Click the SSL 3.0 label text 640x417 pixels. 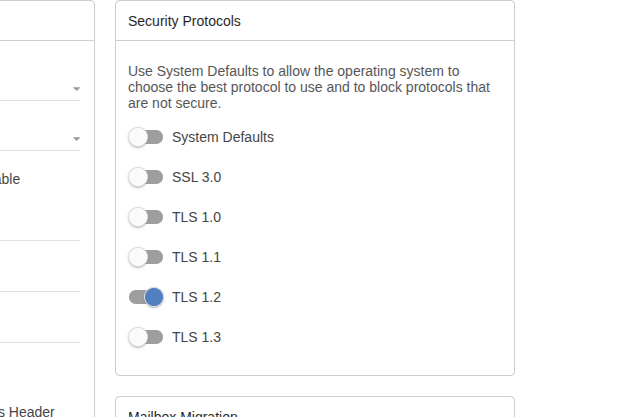pos(196,177)
